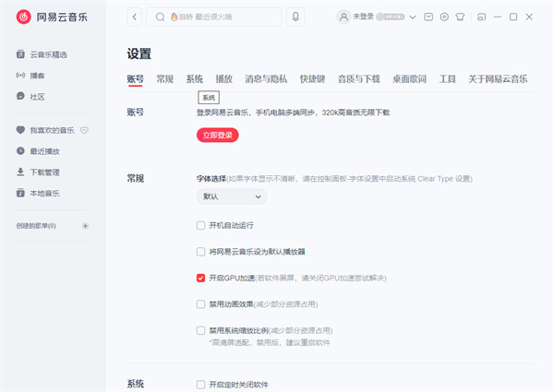The width and height of the screenshot is (554, 392).
Task: Click heartbeat mode icon beside 我喜欢的音乐
Action: click(x=84, y=130)
